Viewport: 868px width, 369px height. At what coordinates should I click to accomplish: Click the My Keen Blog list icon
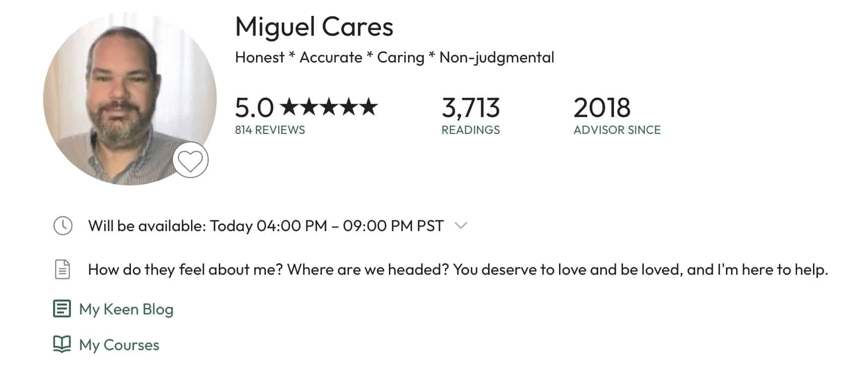(62, 308)
